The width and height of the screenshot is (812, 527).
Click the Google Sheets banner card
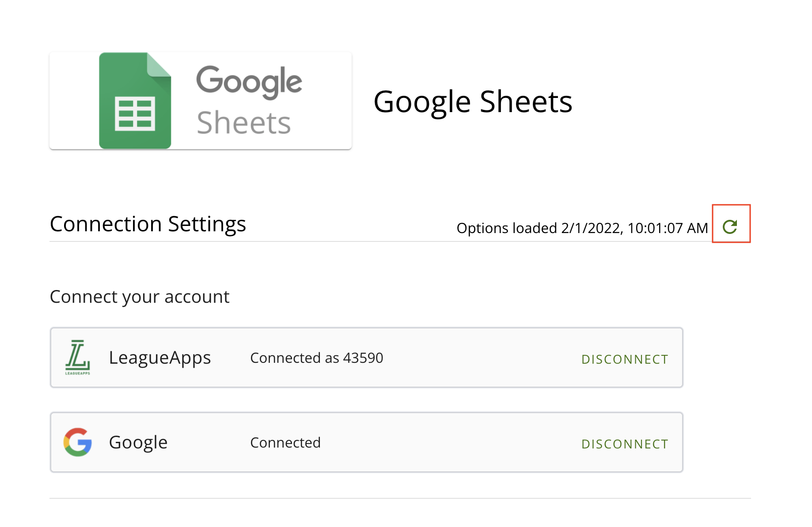coord(200,101)
